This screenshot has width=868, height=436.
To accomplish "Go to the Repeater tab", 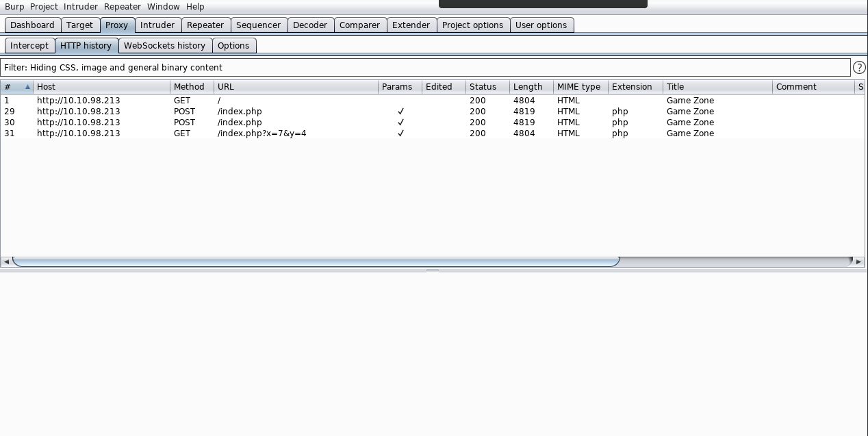I will pyautogui.click(x=205, y=25).
